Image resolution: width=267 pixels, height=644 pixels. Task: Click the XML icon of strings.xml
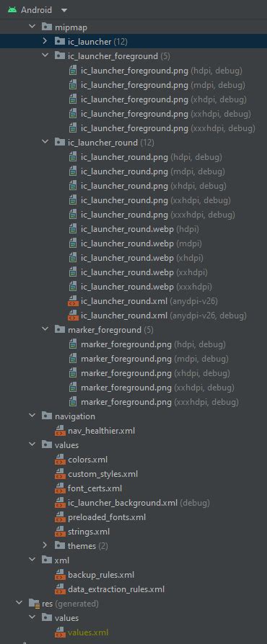(60, 532)
